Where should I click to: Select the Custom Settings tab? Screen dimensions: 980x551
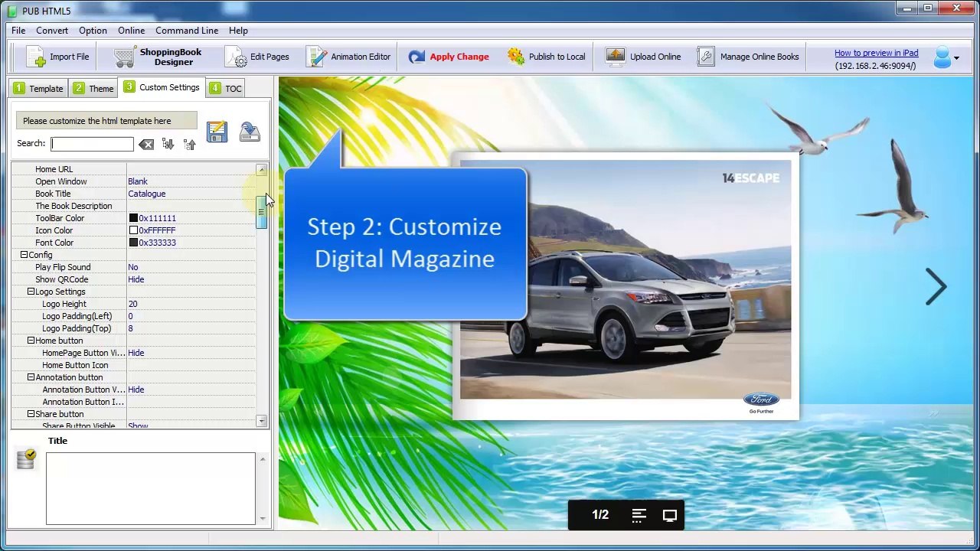pos(162,87)
